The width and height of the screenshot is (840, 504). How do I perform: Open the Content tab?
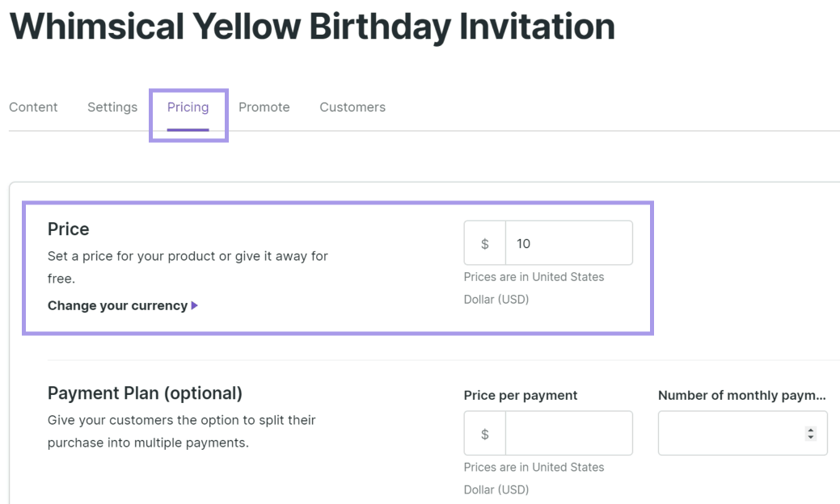(x=33, y=107)
